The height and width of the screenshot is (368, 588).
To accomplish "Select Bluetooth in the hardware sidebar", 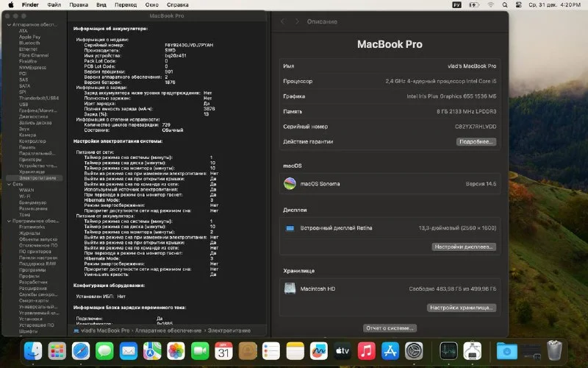I will [29, 43].
